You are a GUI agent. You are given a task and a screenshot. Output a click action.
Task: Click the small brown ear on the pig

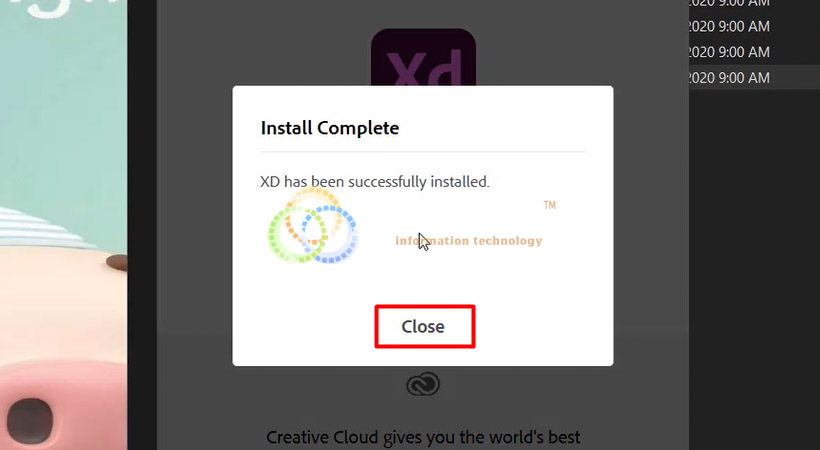[x=117, y=262]
